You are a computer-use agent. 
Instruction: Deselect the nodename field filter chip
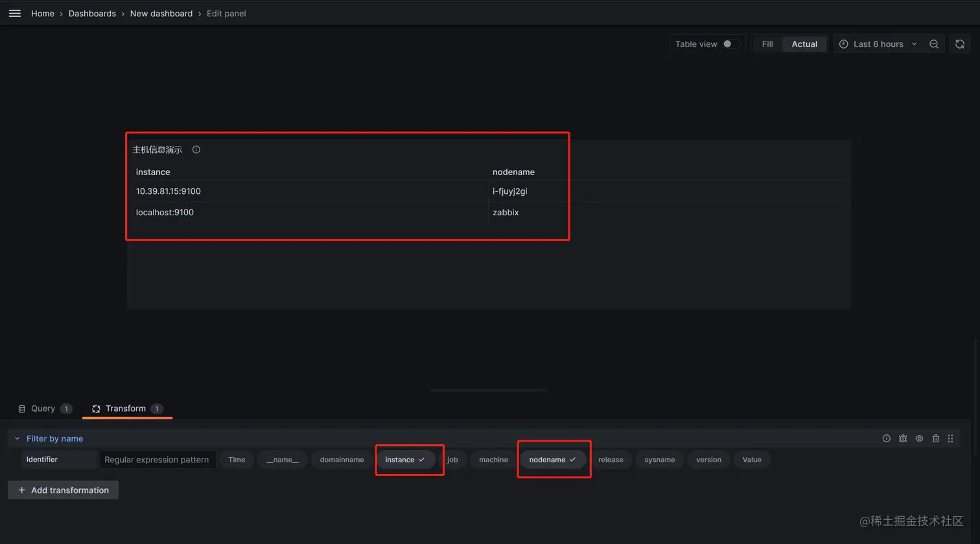tap(553, 460)
